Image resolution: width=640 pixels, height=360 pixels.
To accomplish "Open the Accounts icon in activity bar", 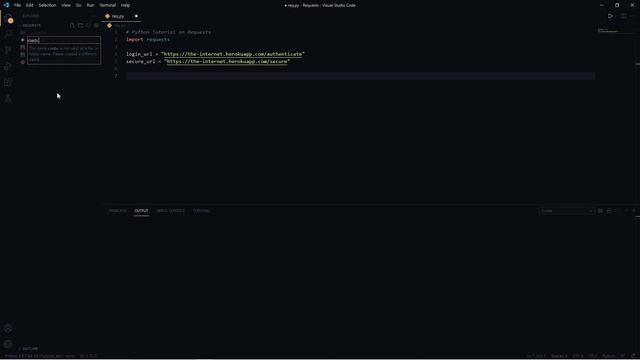I will (x=8, y=329).
